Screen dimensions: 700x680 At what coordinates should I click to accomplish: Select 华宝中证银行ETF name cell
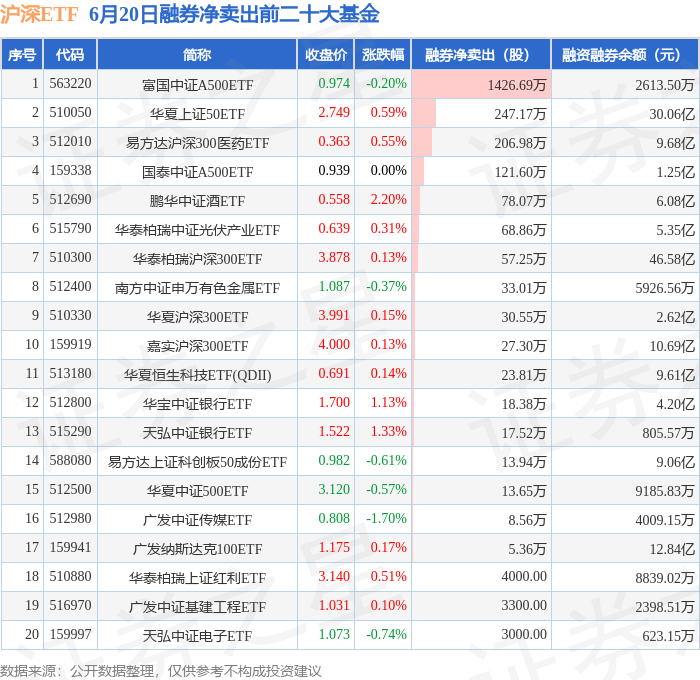tap(197, 404)
